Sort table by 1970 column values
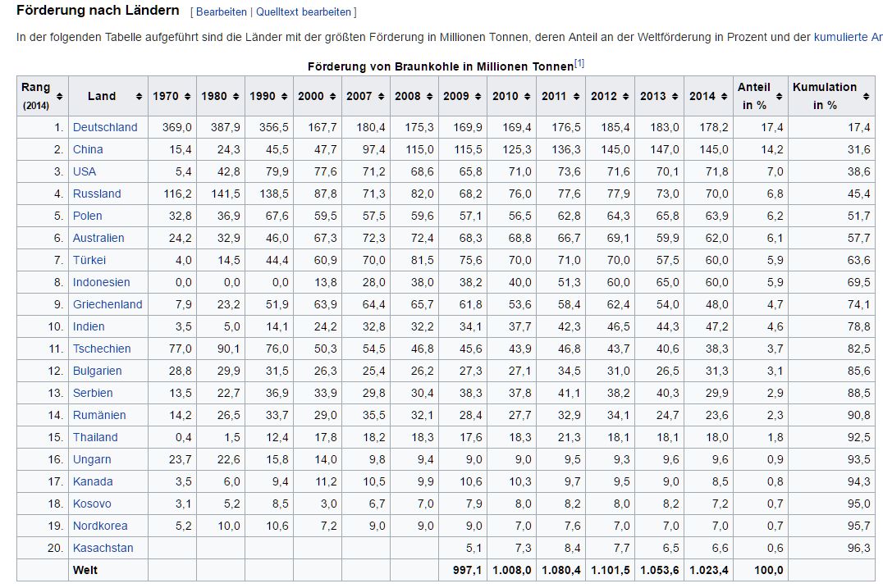The width and height of the screenshot is (883, 588). point(189,97)
